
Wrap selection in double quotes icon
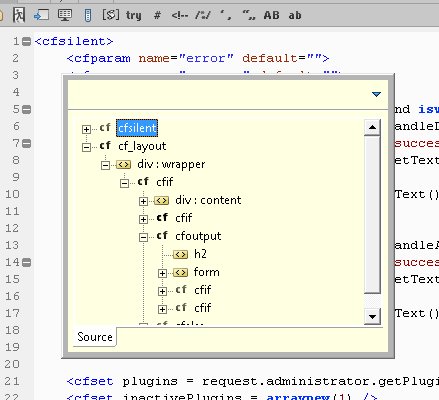[249, 15]
